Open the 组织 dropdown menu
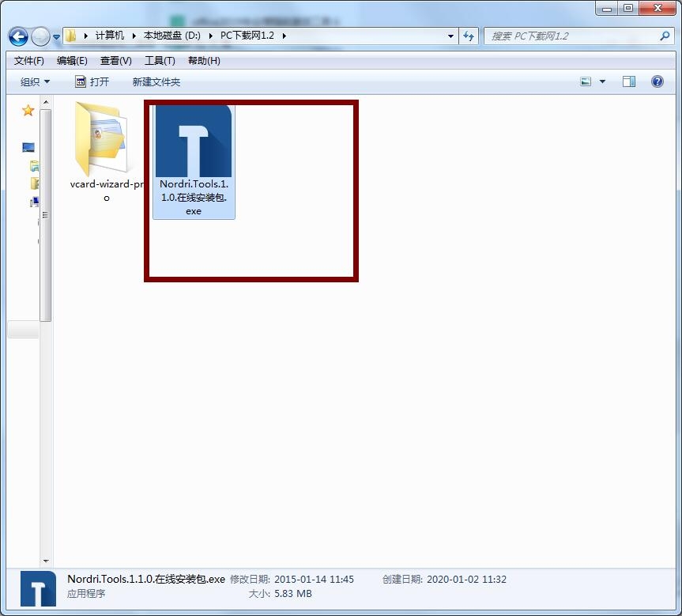The width and height of the screenshot is (682, 616). [35, 81]
